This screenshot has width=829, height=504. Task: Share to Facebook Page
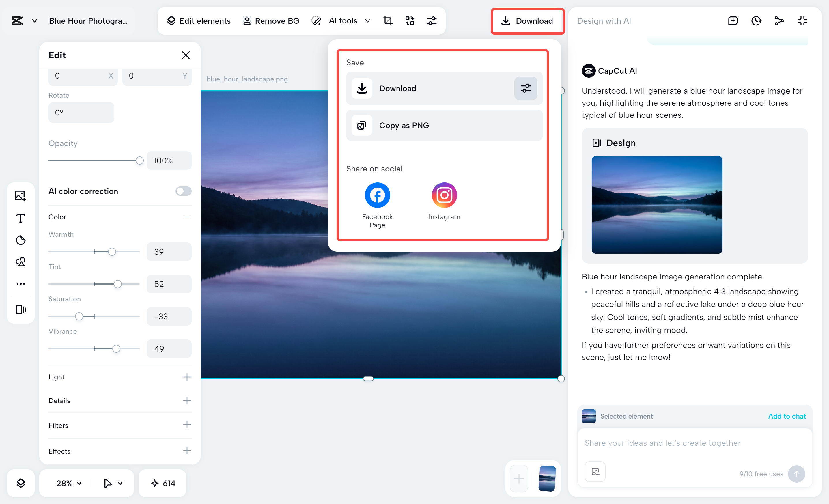tap(377, 195)
